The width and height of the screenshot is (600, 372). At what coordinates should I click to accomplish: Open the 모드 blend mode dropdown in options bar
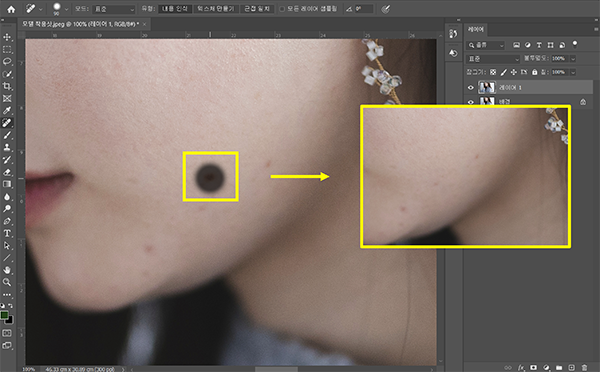tap(114, 9)
